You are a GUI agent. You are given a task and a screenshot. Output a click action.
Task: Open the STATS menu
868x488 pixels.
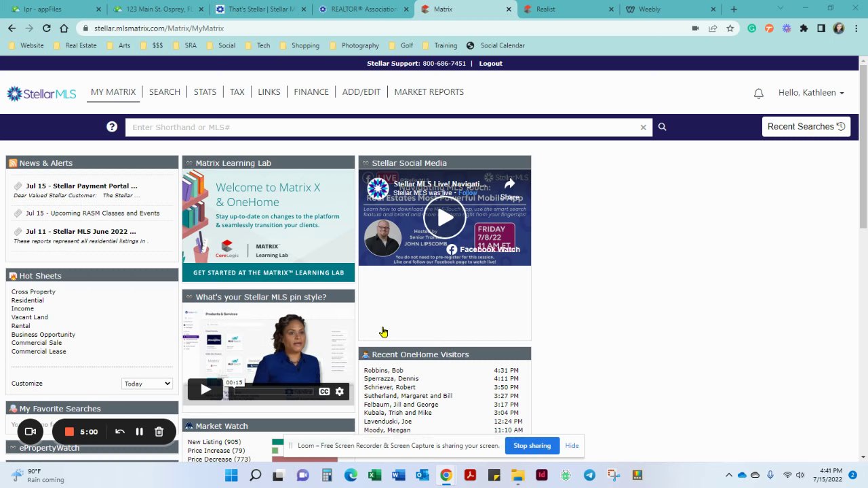(205, 92)
